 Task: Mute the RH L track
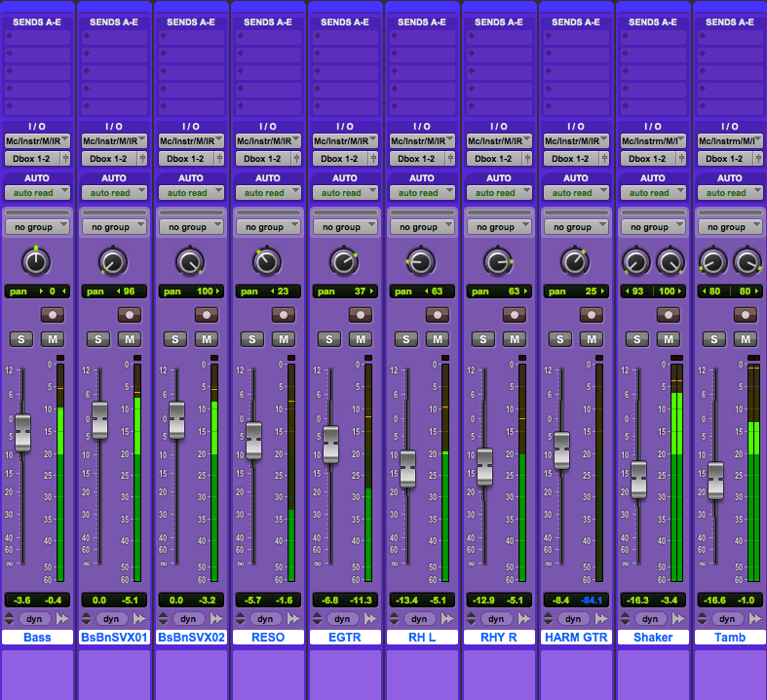point(438,339)
